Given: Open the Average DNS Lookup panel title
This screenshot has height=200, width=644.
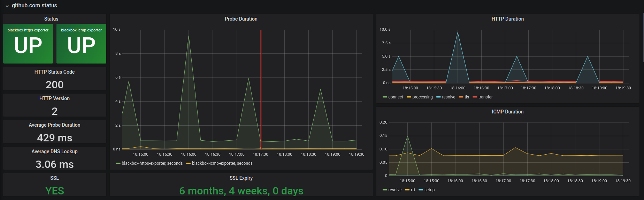Looking at the screenshot, I should 54,151.
